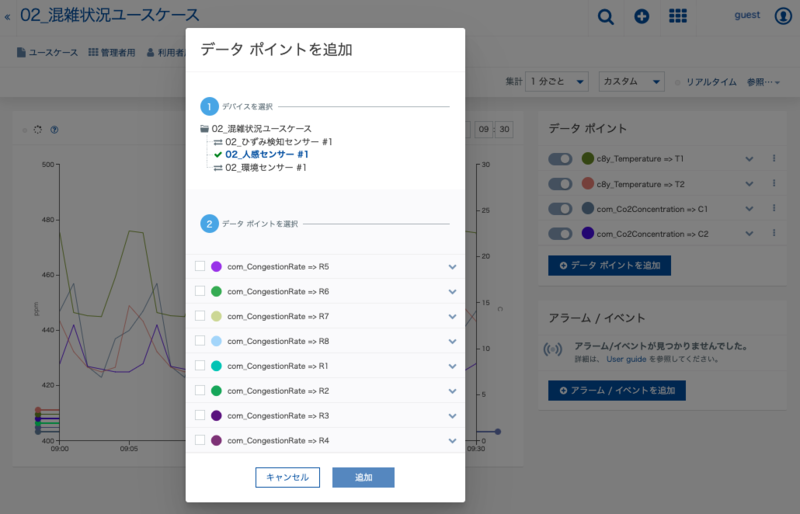This screenshot has width=800, height=514.
Task: Expand the com_CongestionRate R8 row chevron
Action: tap(453, 341)
